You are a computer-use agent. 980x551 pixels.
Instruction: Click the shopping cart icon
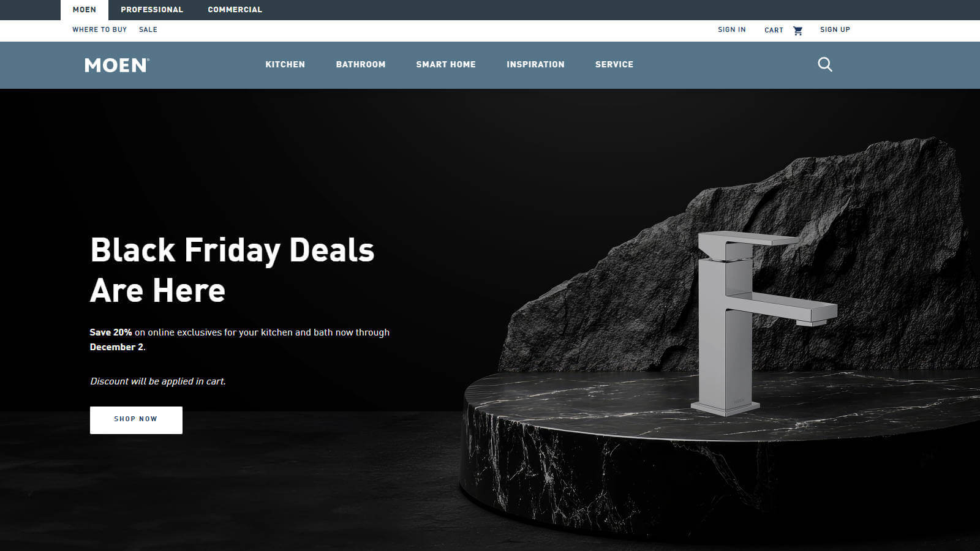[797, 30]
